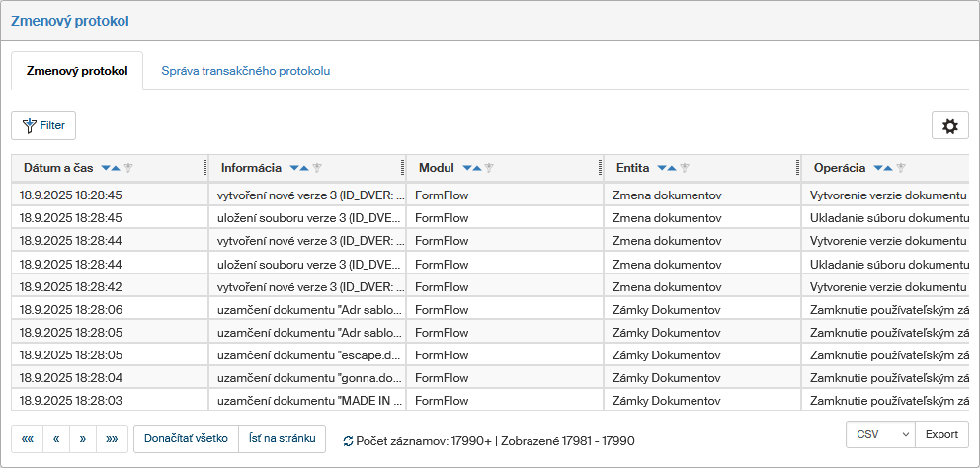Open the CSV export format dropdown
This screenshot has width=980, height=468.
[880, 434]
